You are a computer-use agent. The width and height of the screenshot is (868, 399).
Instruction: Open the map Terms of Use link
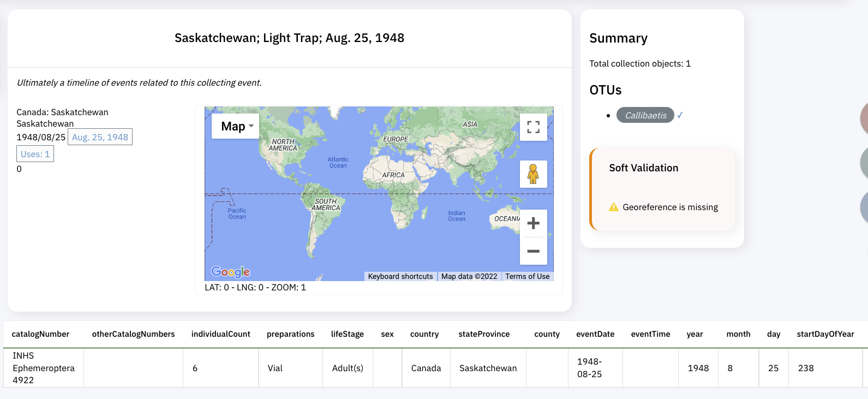527,276
